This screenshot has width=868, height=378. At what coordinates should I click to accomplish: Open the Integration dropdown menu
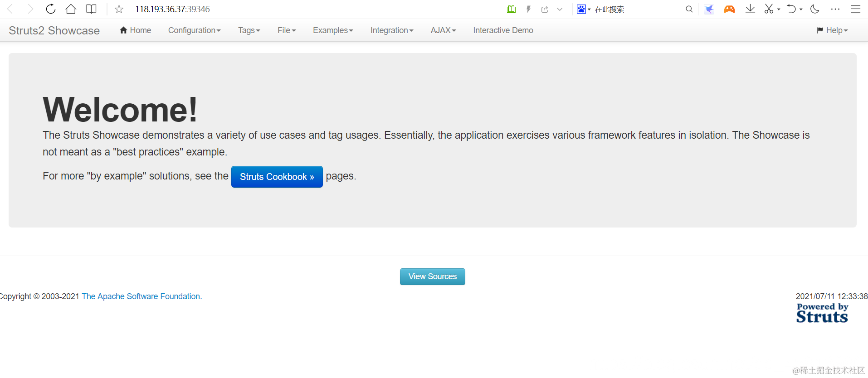point(392,30)
